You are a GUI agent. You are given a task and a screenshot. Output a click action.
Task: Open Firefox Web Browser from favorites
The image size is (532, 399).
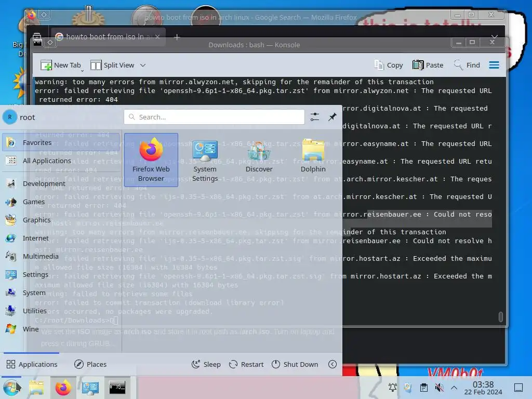tap(151, 160)
